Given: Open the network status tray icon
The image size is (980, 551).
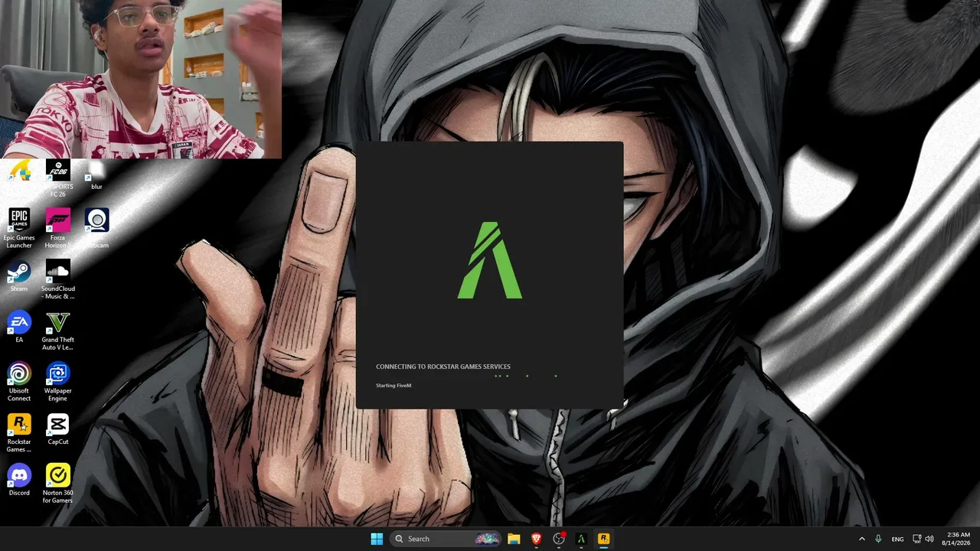Looking at the screenshot, I should [917, 539].
